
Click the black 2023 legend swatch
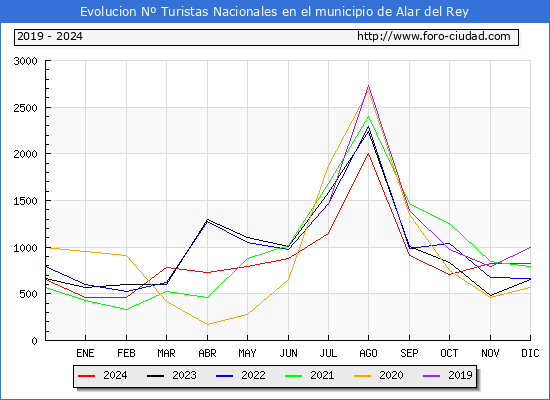pos(155,376)
